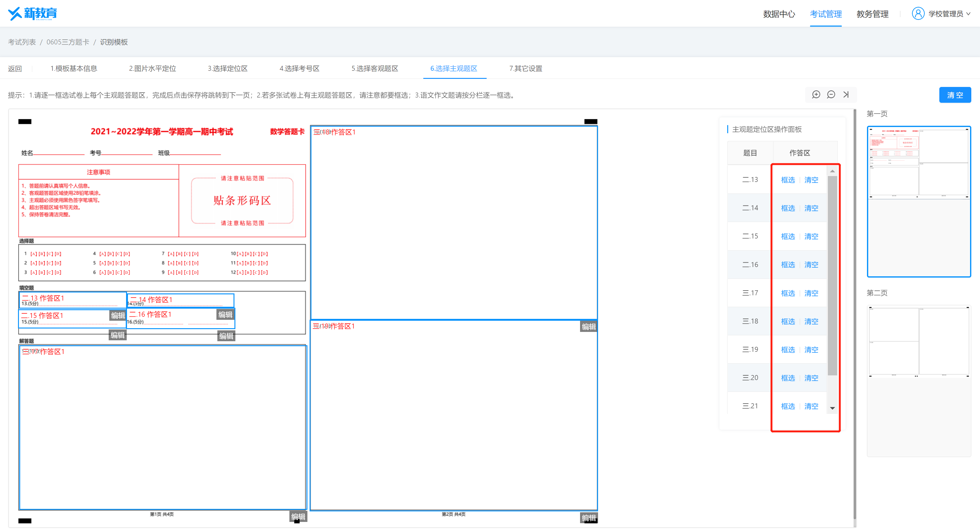
Task: Click the 编辑 tag for answer area 三.18
Action: tap(588, 326)
